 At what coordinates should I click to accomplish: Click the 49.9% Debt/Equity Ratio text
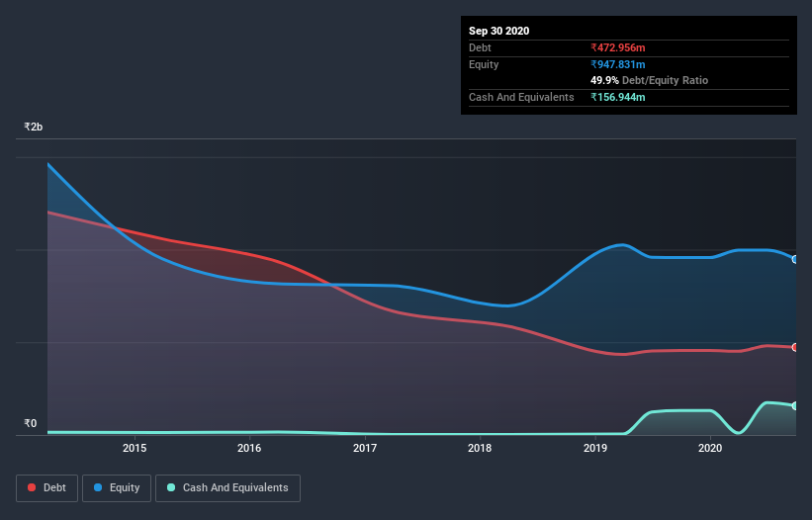[649, 80]
